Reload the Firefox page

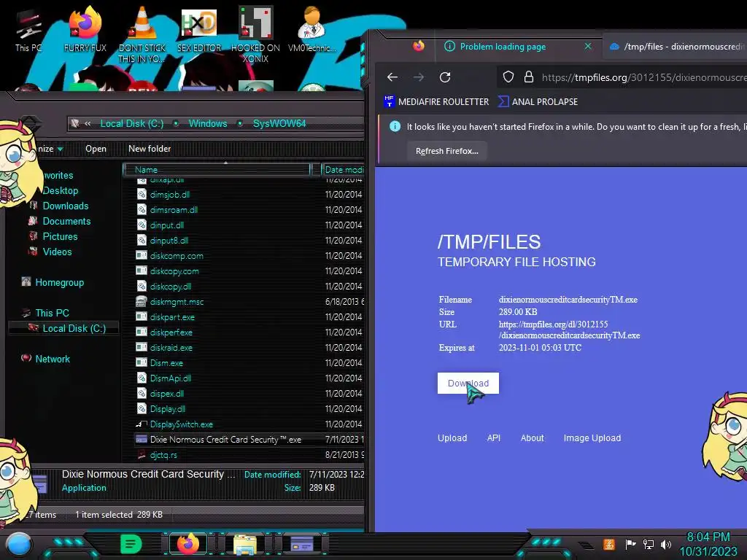click(x=445, y=77)
